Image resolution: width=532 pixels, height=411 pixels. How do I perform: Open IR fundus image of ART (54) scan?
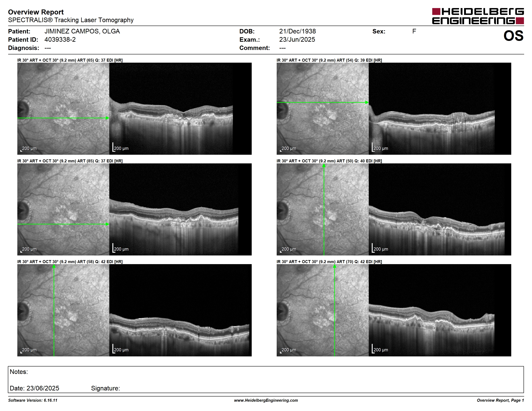tap(322, 109)
